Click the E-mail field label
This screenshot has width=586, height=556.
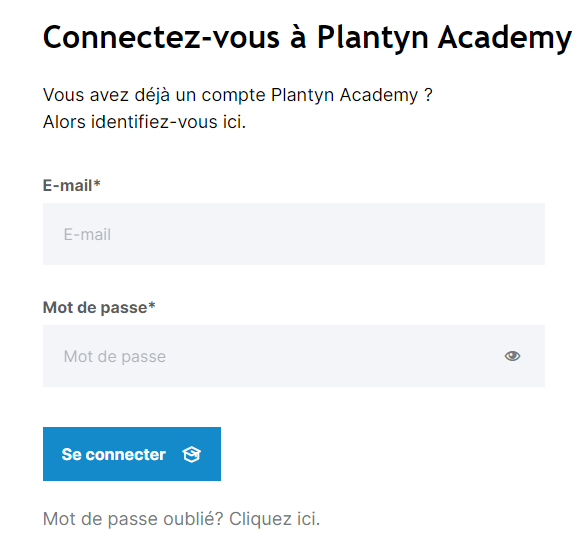click(72, 185)
